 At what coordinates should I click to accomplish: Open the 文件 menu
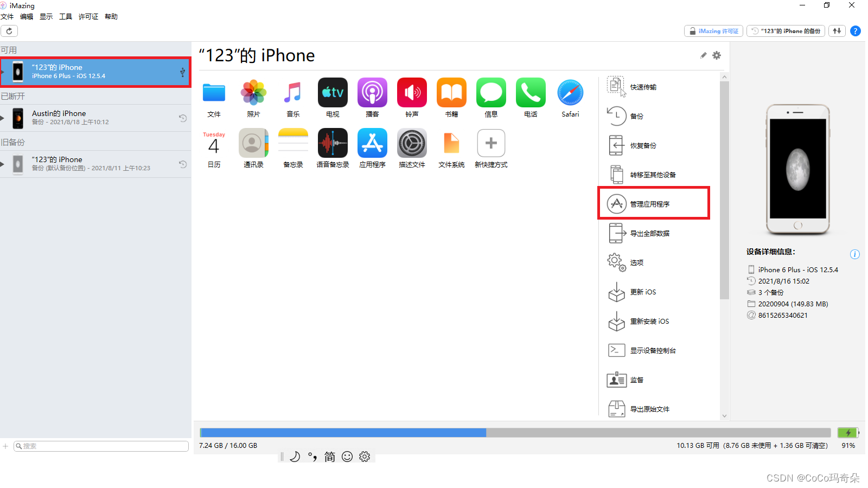tap(7, 17)
